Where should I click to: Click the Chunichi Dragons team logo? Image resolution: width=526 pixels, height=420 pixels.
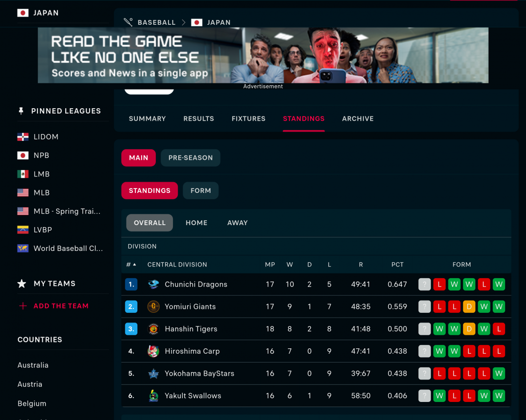[x=153, y=285]
